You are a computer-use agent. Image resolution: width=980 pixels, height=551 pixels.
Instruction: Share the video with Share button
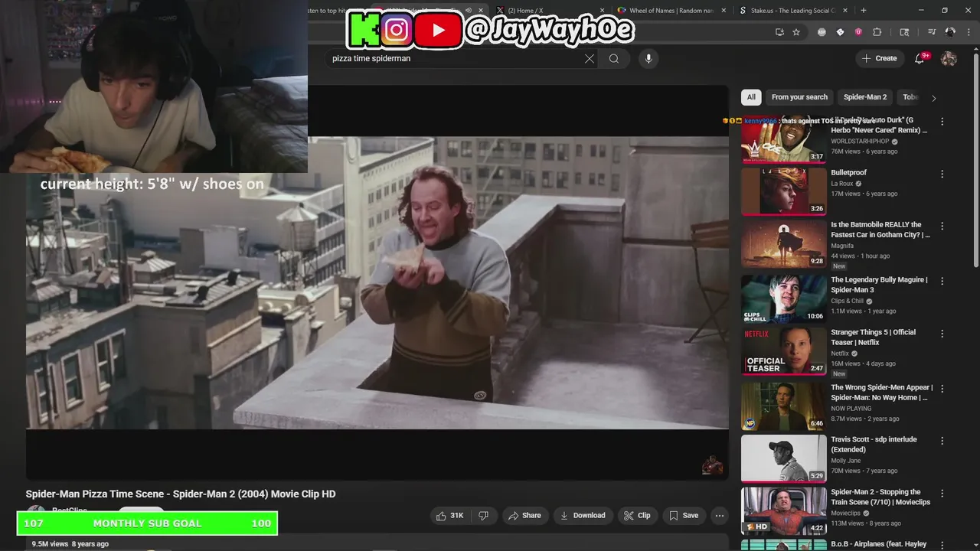524,516
